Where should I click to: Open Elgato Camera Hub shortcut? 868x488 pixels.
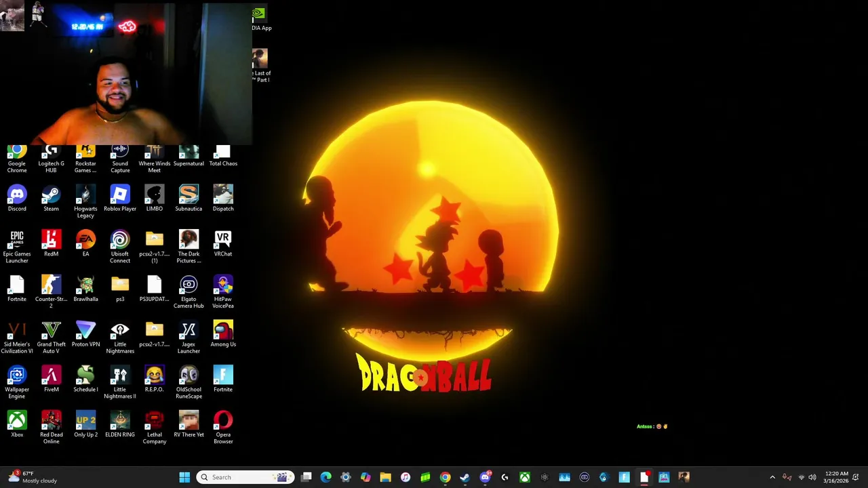click(x=189, y=292)
